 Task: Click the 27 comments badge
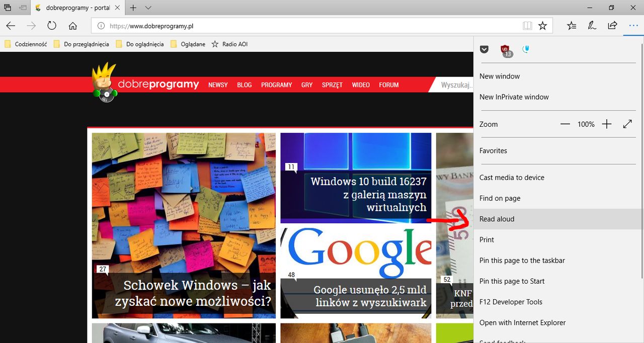click(x=103, y=269)
